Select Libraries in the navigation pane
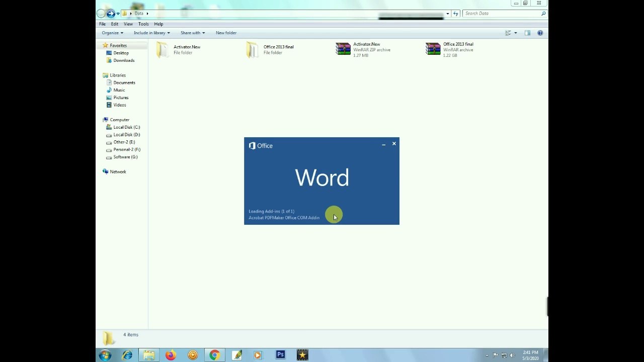The height and width of the screenshot is (362, 644). tap(118, 75)
